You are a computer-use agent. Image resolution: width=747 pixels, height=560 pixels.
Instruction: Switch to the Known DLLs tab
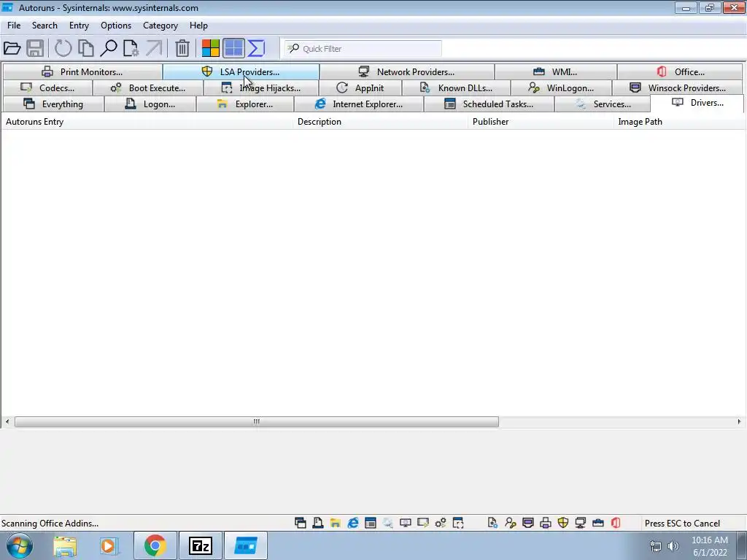pyautogui.click(x=457, y=88)
